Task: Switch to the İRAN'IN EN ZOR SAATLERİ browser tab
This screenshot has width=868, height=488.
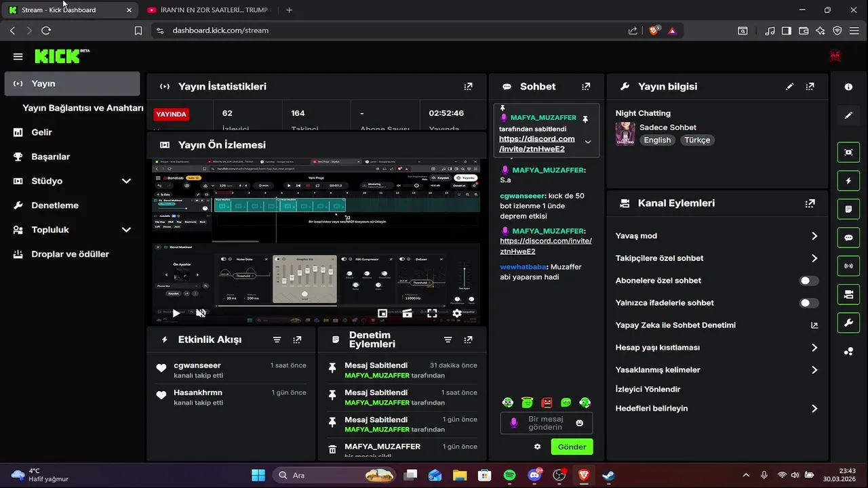Action: (208, 10)
